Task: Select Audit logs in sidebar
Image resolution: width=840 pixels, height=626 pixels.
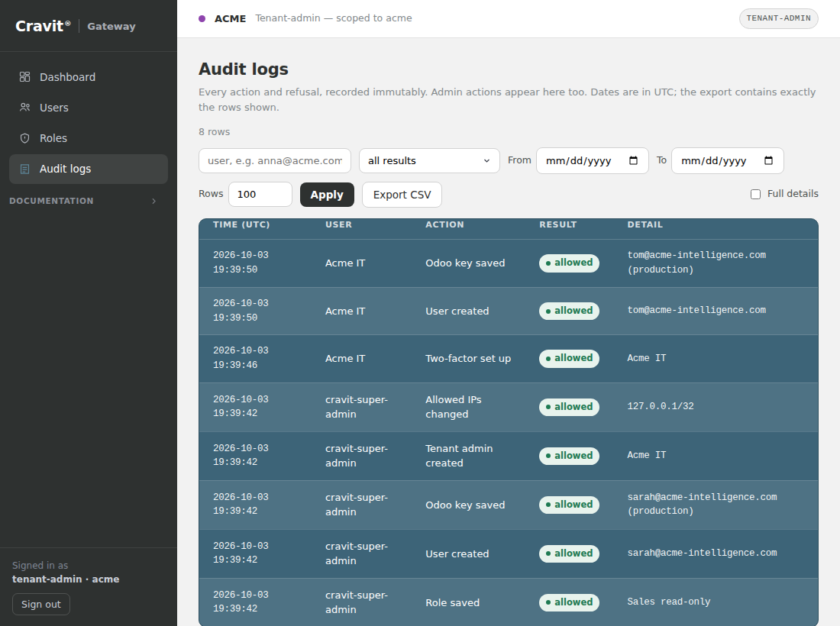Action: click(x=89, y=169)
